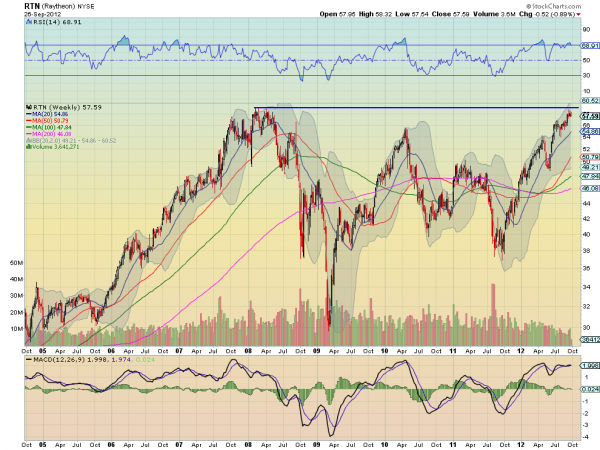Click the 38 label on price axis
Image resolution: width=600 pixels, height=450 pixels.
[x=586, y=251]
